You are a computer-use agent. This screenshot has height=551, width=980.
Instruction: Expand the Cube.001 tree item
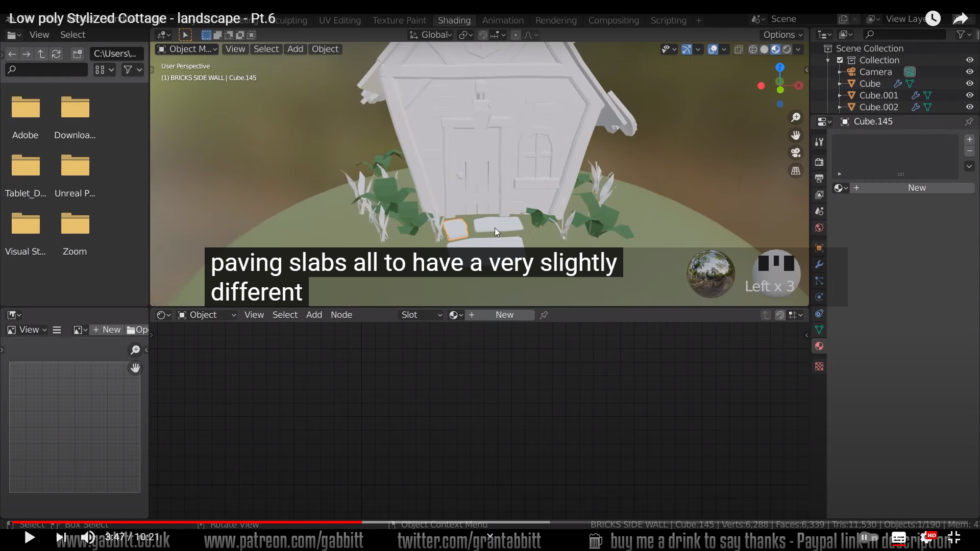(840, 95)
